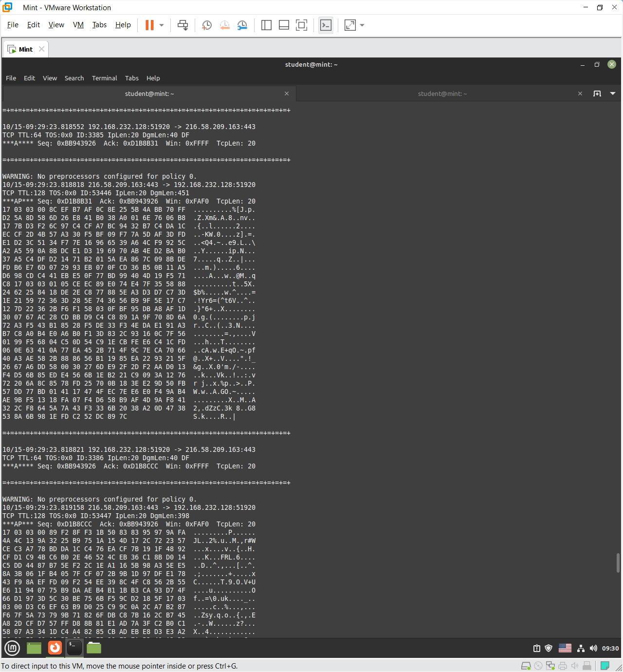This screenshot has width=623, height=672.
Task: Open the terminal's Search menu
Action: [74, 78]
